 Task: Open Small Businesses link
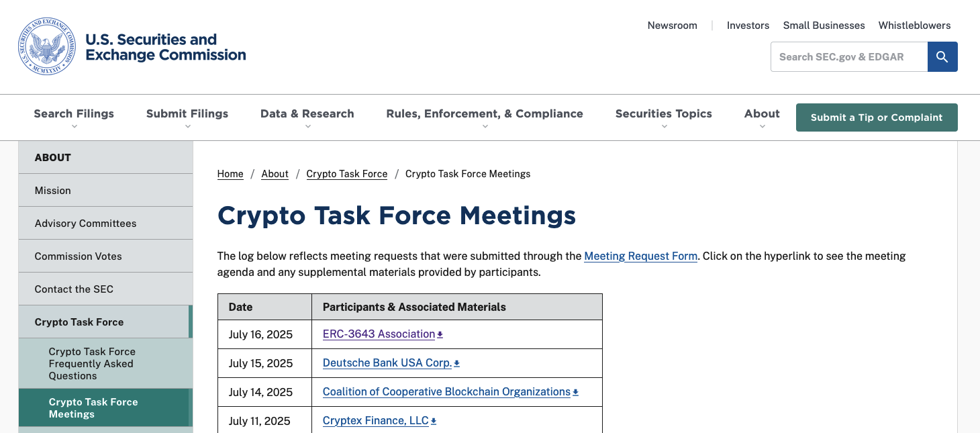824,26
